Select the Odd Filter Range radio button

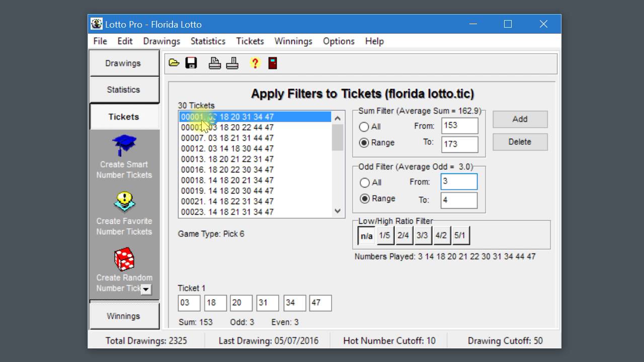tap(365, 199)
